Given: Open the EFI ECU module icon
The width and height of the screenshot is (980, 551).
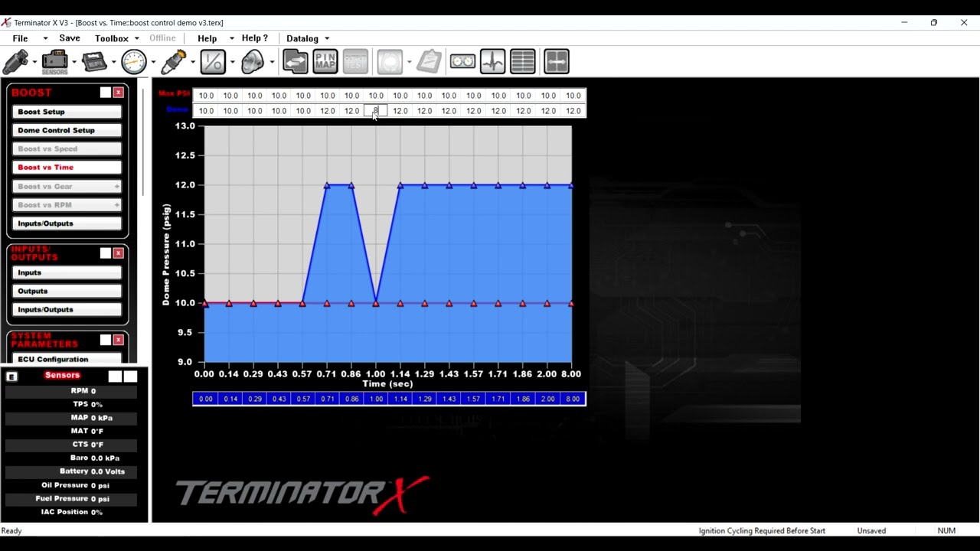Looking at the screenshot, I should point(94,61).
